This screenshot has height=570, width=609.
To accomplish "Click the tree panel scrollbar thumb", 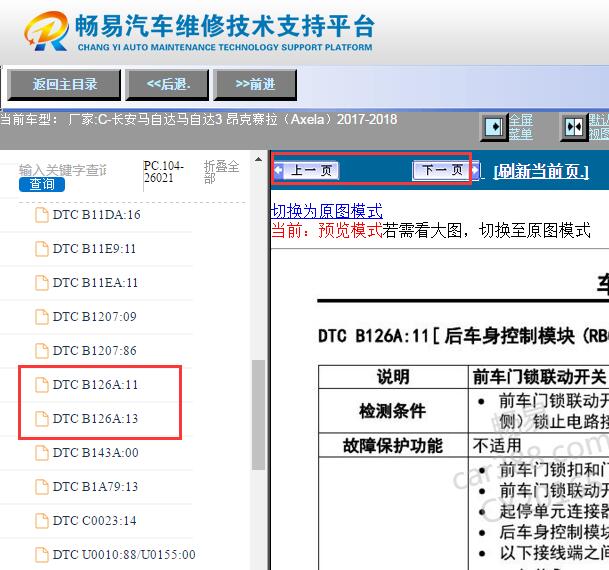I will (x=258, y=415).
